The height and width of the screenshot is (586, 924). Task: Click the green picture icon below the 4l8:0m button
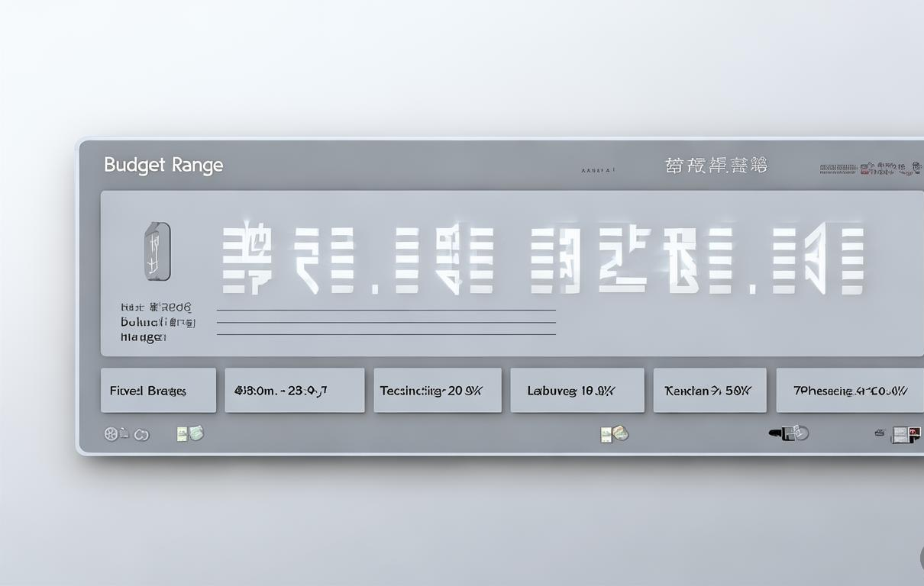coord(190,433)
